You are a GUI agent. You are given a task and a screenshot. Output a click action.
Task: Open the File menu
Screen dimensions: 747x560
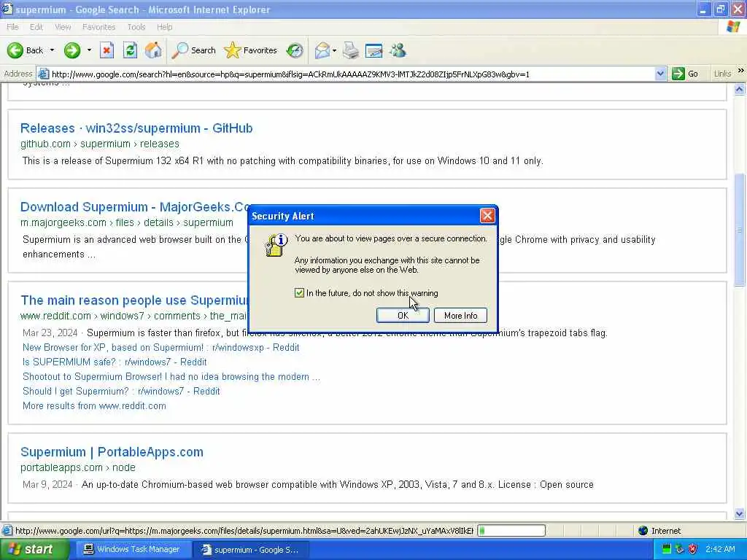(13, 27)
